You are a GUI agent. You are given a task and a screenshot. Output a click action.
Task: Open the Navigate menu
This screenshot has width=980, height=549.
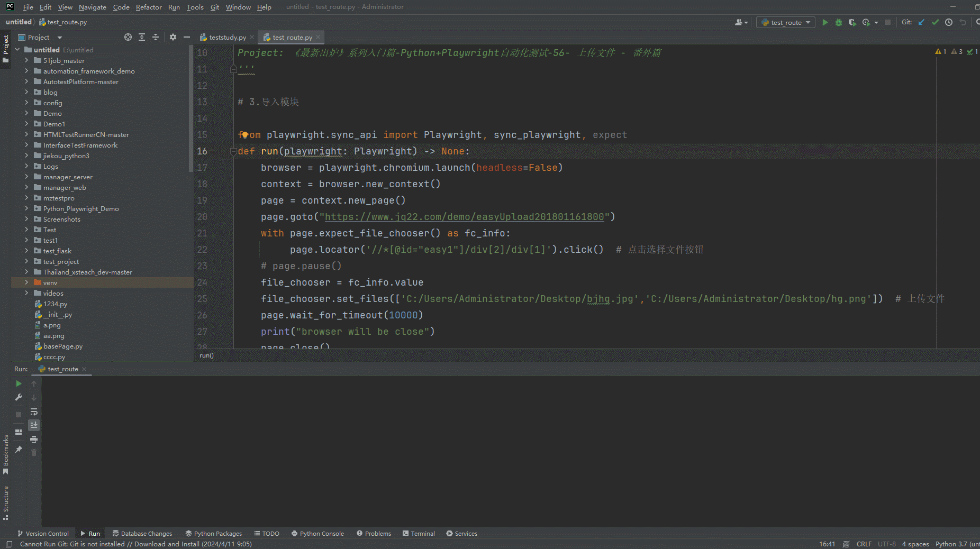pyautogui.click(x=93, y=7)
